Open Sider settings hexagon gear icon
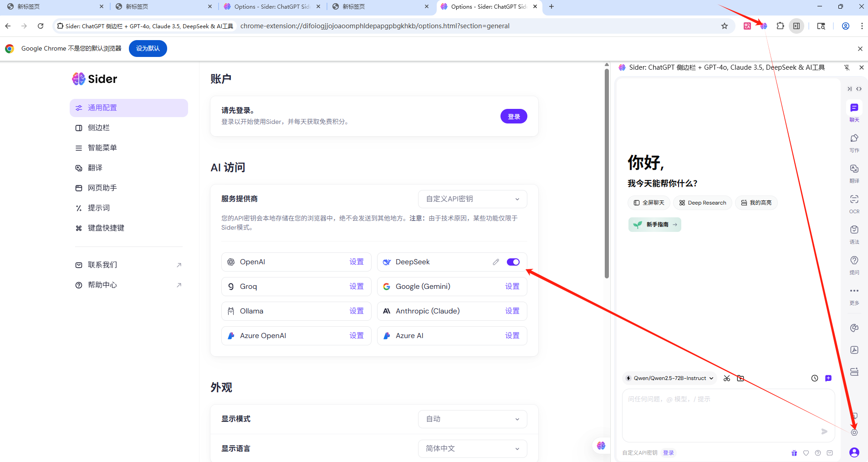Screen dimensions: 868x462 (x=854, y=432)
